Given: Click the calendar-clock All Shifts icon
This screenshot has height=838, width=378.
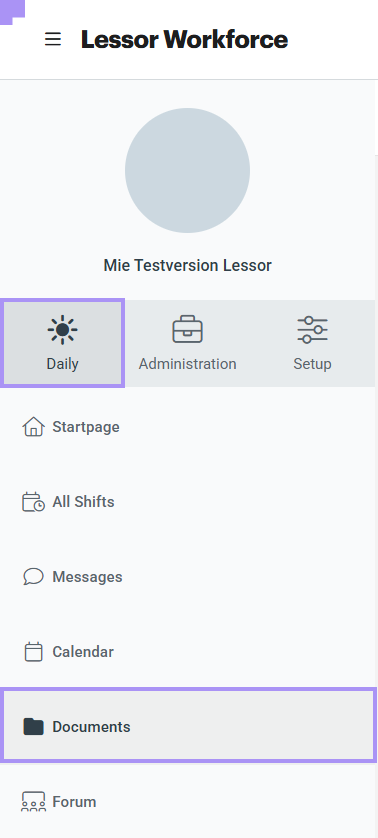Looking at the screenshot, I should [x=33, y=502].
